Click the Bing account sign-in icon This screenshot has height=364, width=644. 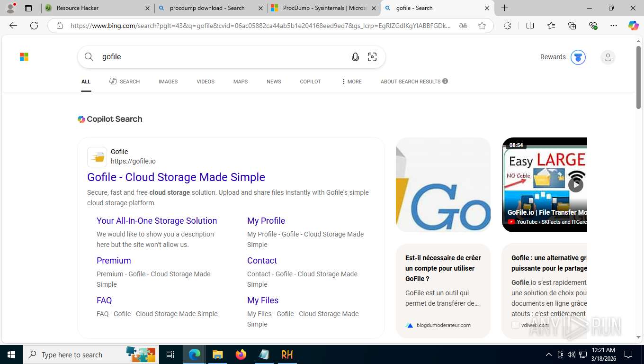[608, 57]
